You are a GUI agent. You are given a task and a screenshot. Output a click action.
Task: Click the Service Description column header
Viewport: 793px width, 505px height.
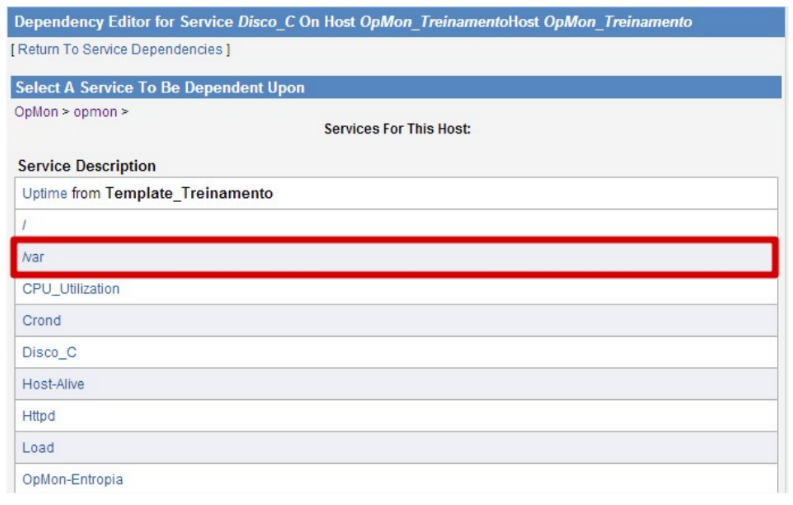pos(87,166)
